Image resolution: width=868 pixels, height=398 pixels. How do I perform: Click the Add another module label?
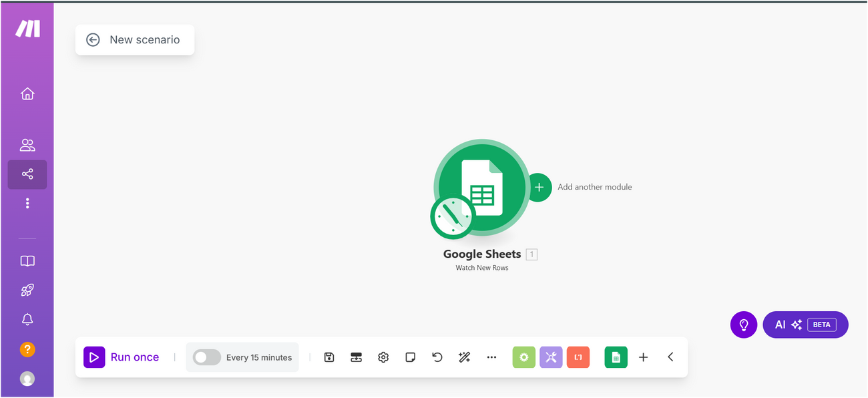595,187
